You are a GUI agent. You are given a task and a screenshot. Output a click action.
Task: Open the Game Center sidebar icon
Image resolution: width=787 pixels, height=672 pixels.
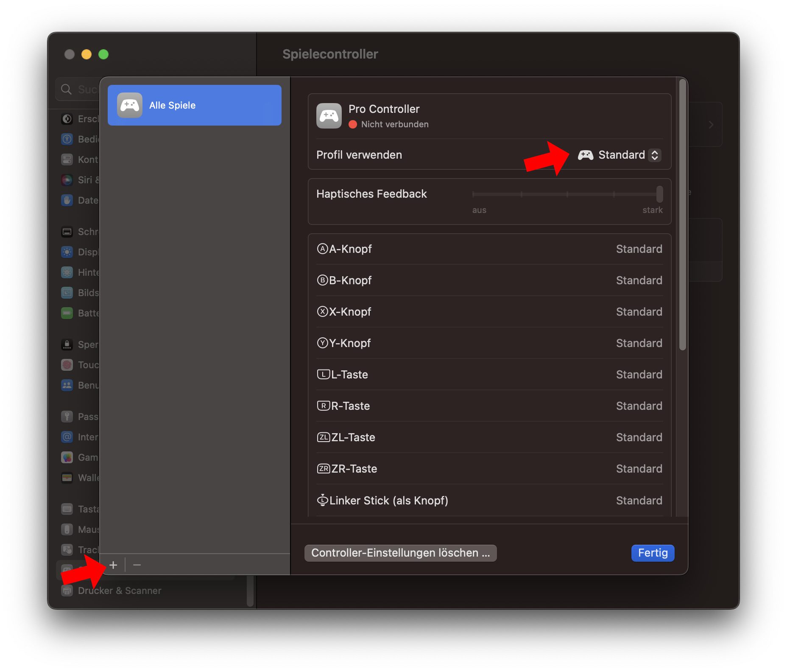coord(67,457)
